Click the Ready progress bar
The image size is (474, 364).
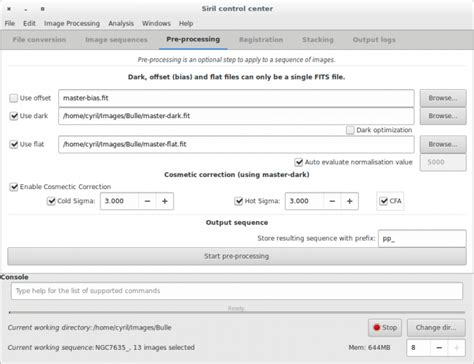pos(237,312)
